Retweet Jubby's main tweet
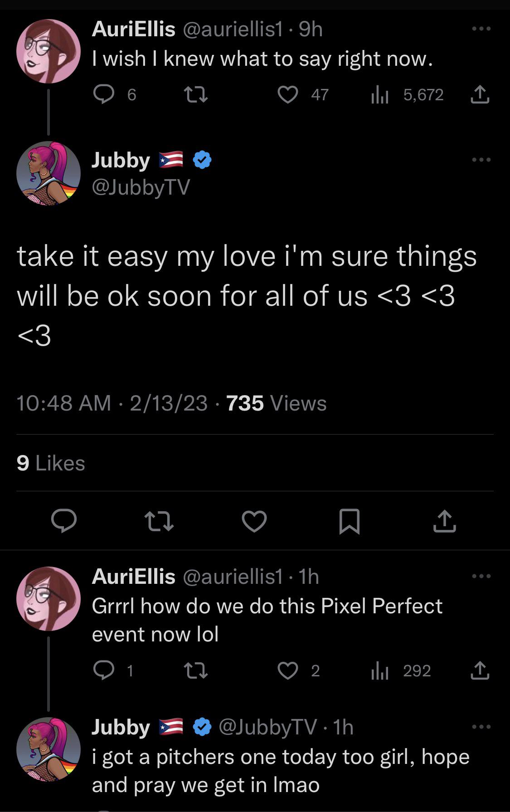This screenshot has height=812, width=510. pyautogui.click(x=159, y=521)
